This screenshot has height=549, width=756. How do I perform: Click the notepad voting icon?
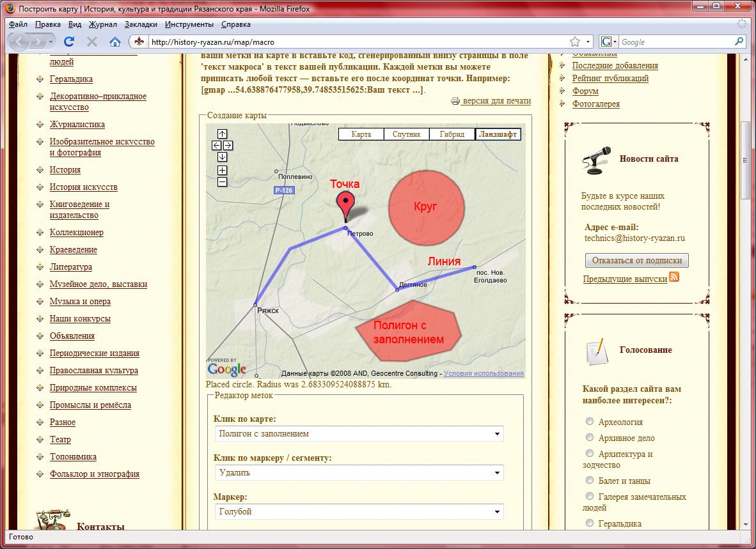[596, 352]
